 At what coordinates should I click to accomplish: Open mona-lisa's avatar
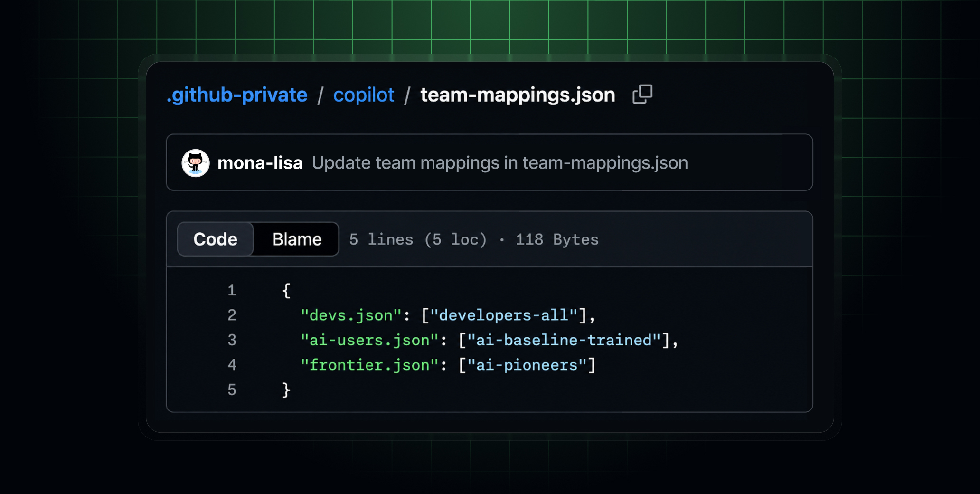tap(196, 163)
